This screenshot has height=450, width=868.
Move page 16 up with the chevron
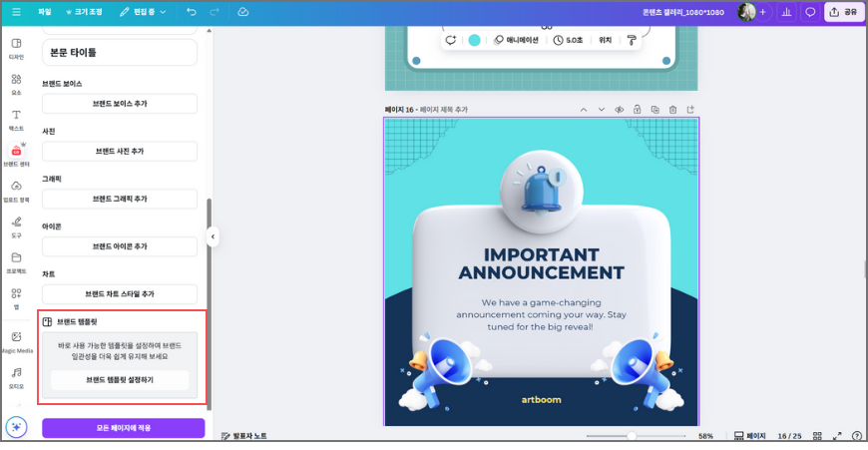pyautogui.click(x=584, y=110)
